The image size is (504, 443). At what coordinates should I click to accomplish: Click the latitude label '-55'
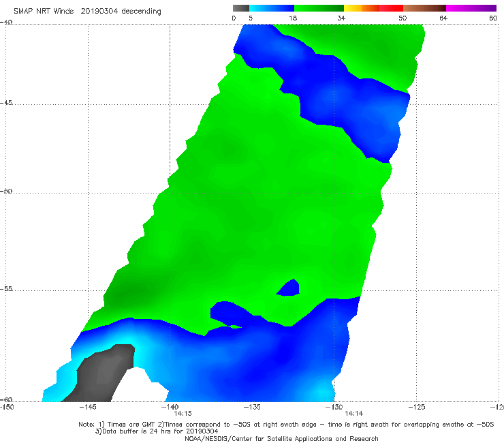click(6, 288)
